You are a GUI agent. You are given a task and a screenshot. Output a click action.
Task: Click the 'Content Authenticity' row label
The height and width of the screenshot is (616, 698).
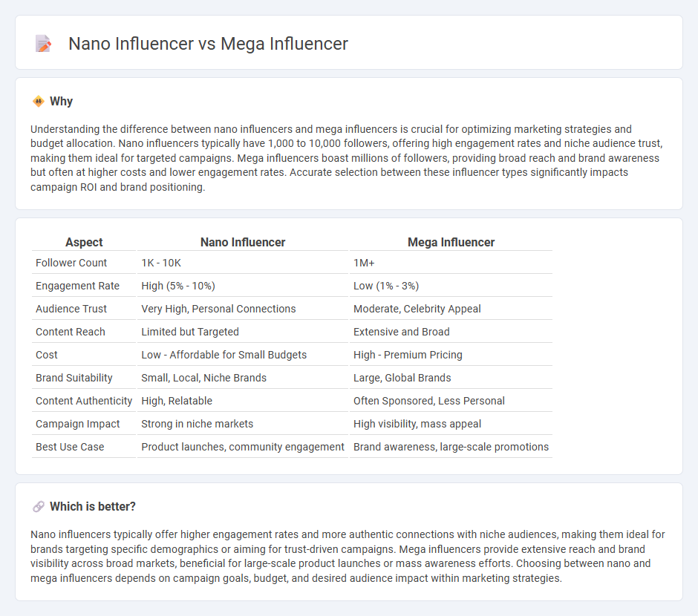point(84,402)
